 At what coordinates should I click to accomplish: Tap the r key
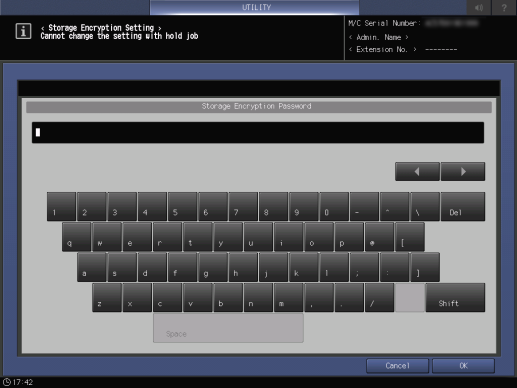[x=168, y=237]
